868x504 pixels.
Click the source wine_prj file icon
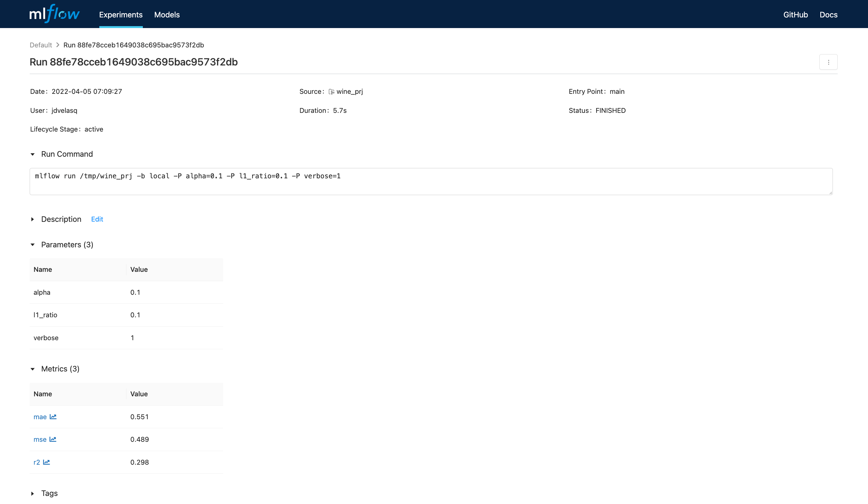[331, 91]
